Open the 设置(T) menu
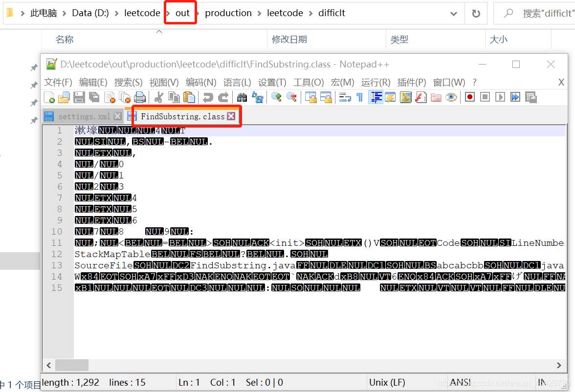 click(x=272, y=82)
